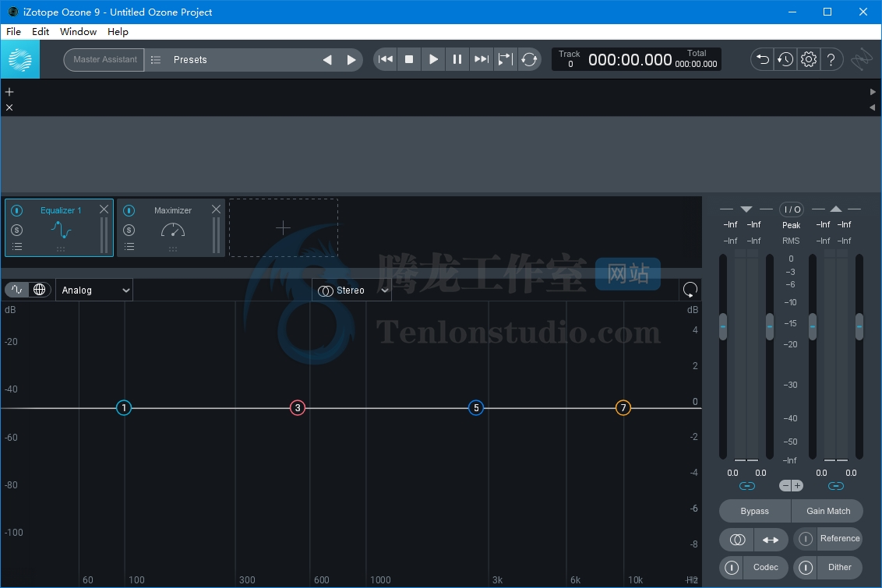Viewport: 882px width, 588px height.
Task: Toggle the Dither power button
Action: coord(806,568)
